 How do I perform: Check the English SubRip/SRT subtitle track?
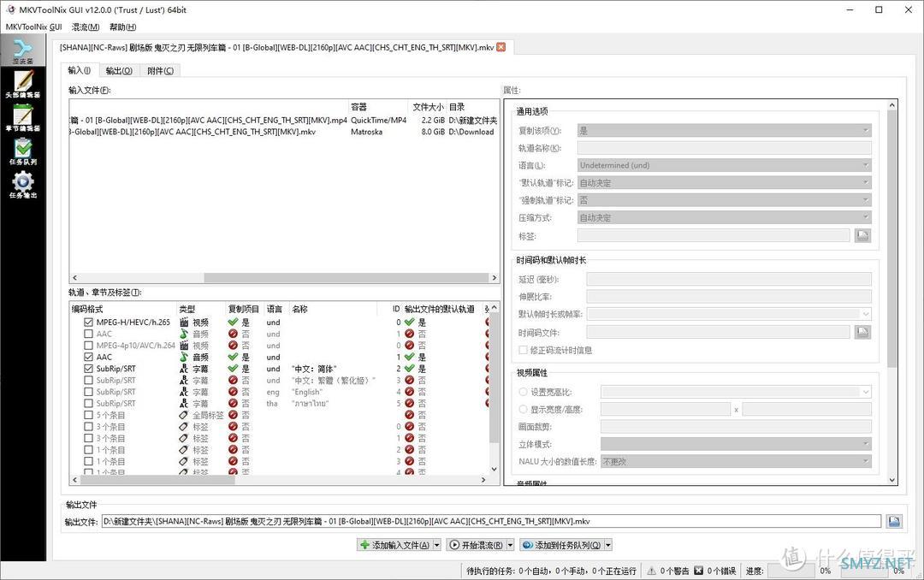(x=89, y=392)
